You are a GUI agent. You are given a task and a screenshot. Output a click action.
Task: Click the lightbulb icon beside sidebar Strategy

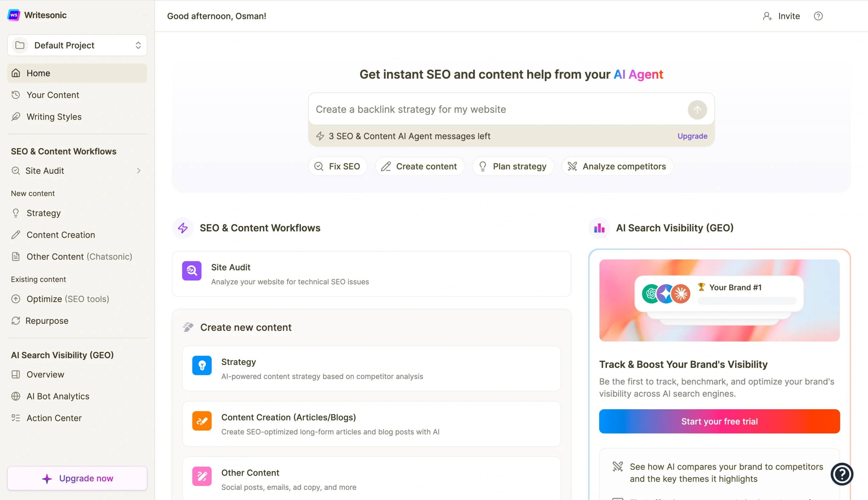(x=16, y=213)
